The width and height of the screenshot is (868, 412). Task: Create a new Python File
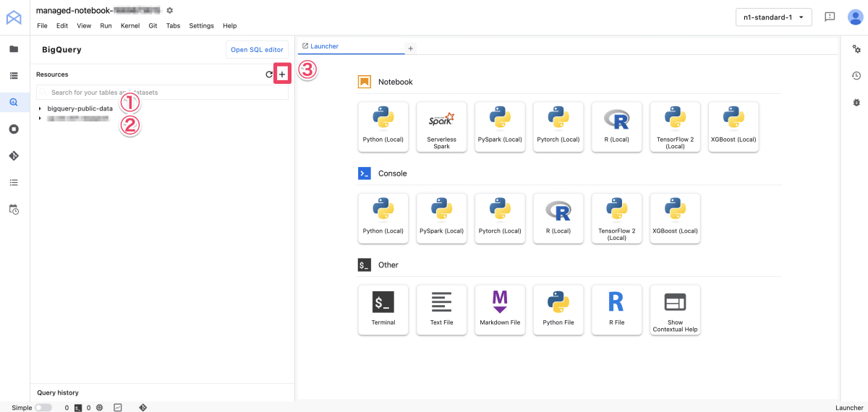(558, 309)
